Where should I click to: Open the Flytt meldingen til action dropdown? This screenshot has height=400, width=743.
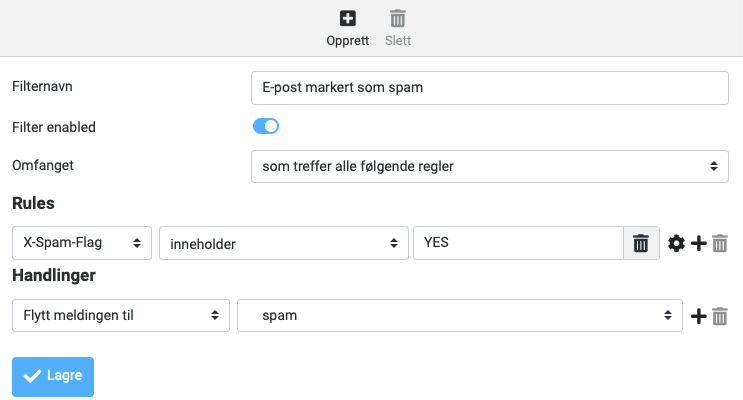121,316
